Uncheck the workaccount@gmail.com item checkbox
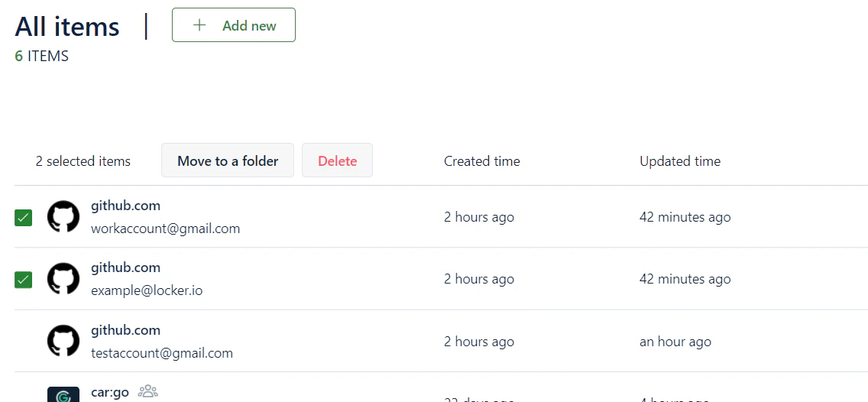Screen dimensions: 868x402 click(24, 218)
